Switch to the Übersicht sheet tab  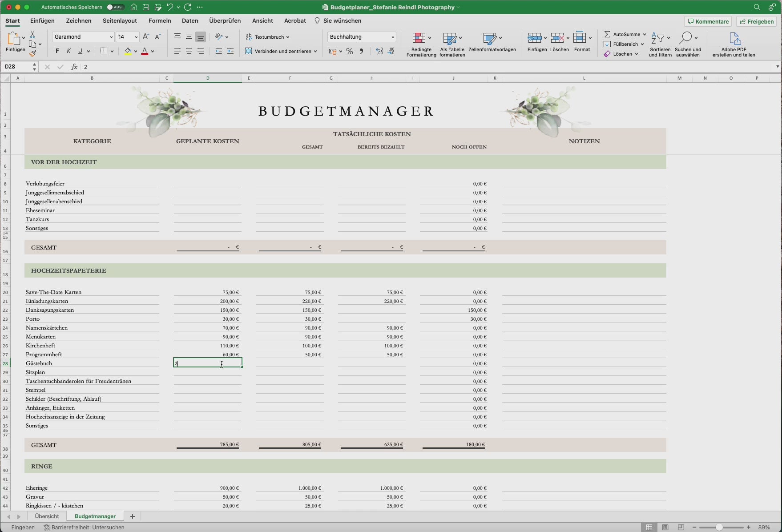pyautogui.click(x=47, y=516)
